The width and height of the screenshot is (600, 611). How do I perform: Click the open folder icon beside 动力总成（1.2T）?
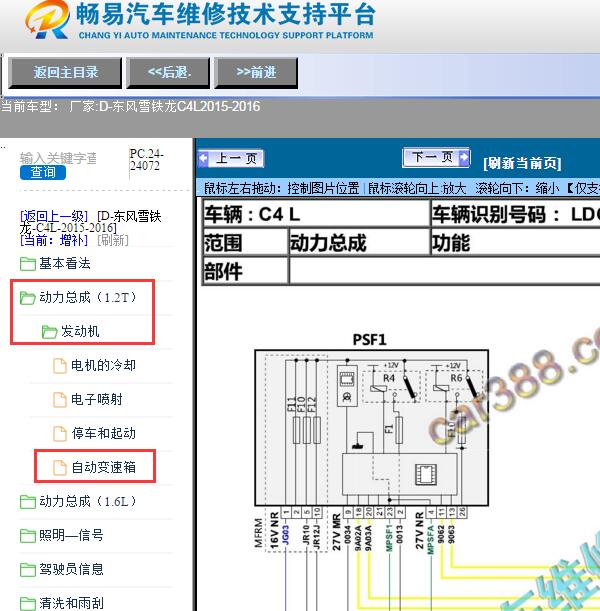pyautogui.click(x=28, y=298)
